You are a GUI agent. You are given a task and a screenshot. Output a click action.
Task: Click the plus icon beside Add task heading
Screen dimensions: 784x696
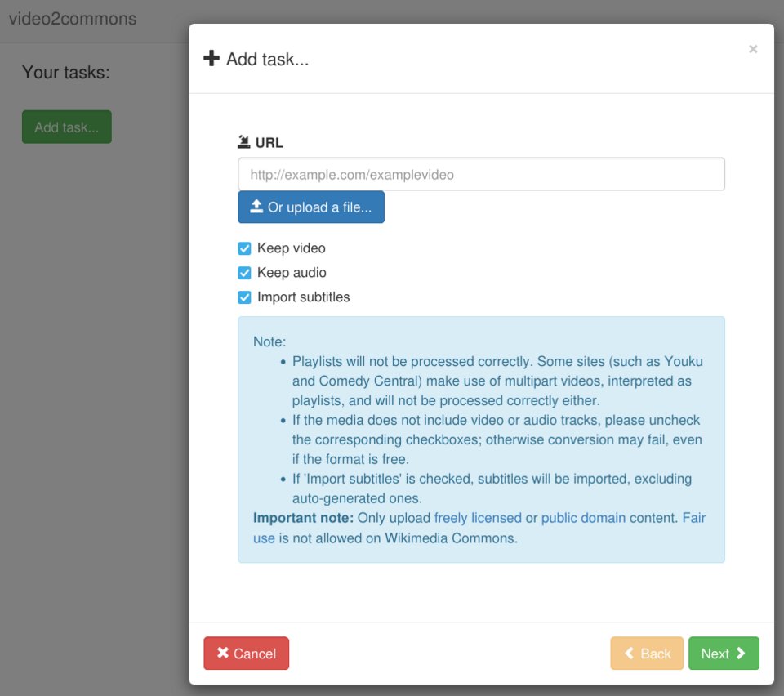212,58
